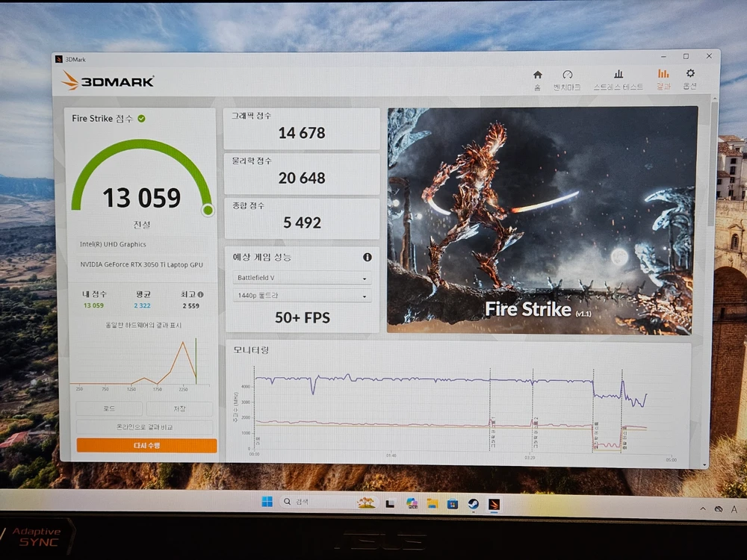Open Steam from the taskbar
Image resolution: width=747 pixels, height=560 pixels.
tap(473, 503)
